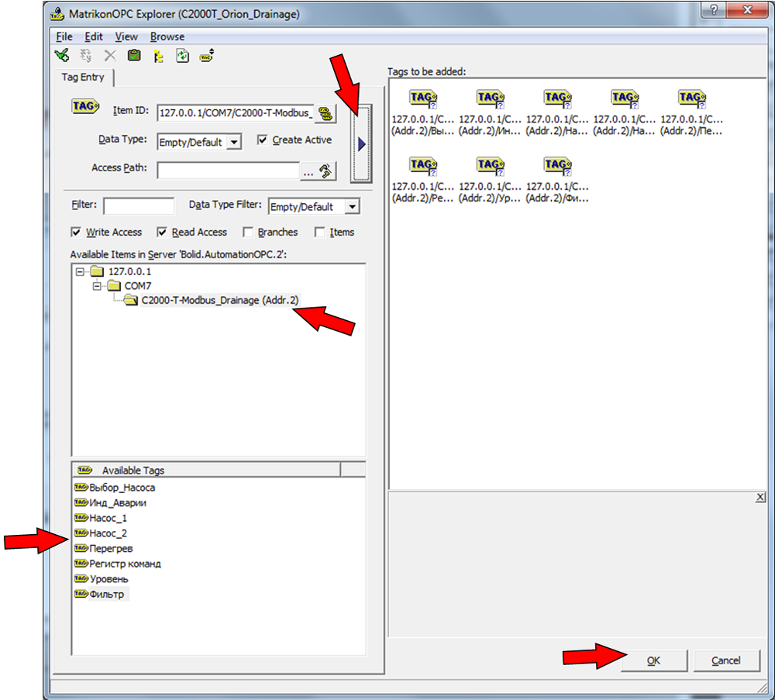Click the Cancel button
Screen dimensions: 775x700
tap(725, 660)
